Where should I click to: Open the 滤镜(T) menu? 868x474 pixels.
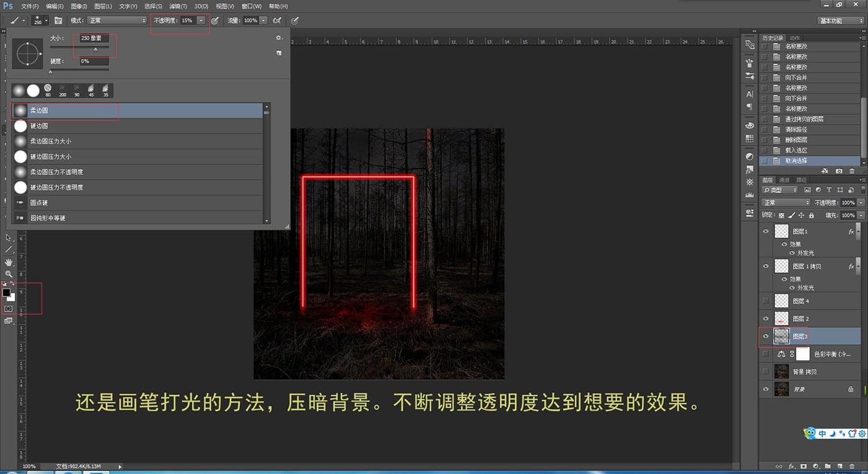[x=179, y=6]
